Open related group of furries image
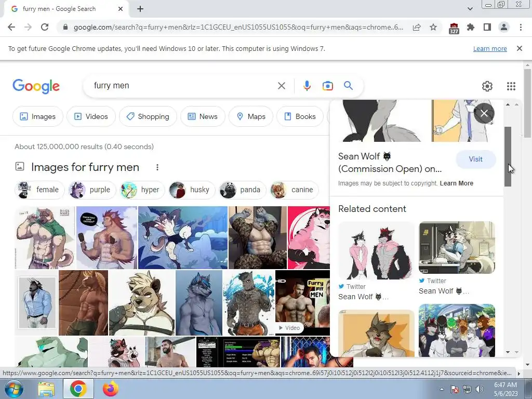The width and height of the screenshot is (532, 399). pos(457,330)
